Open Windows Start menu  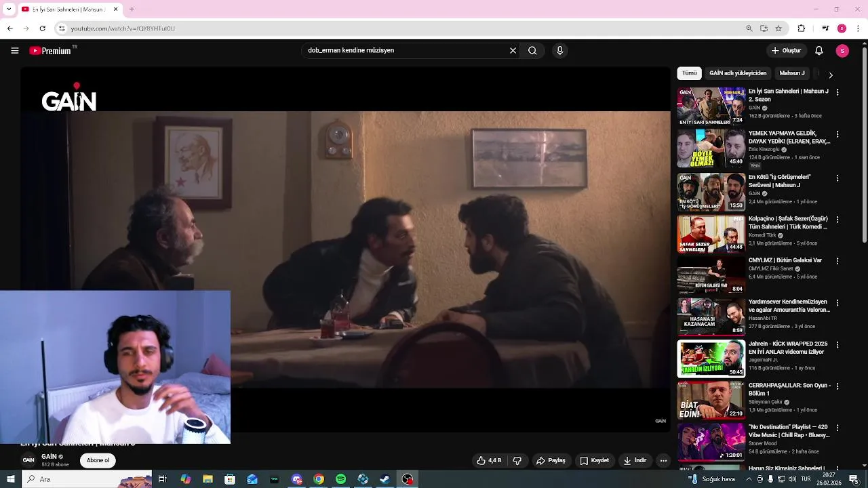click(10, 479)
